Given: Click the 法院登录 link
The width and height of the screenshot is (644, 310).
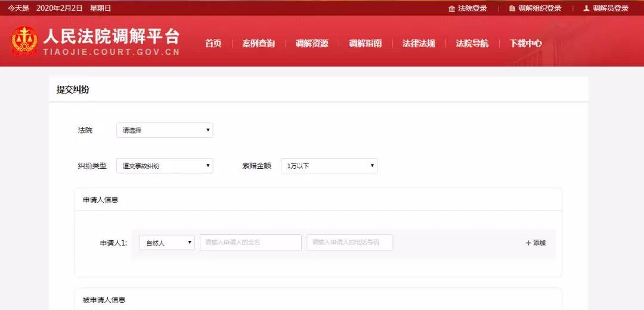Looking at the screenshot, I should [472, 8].
